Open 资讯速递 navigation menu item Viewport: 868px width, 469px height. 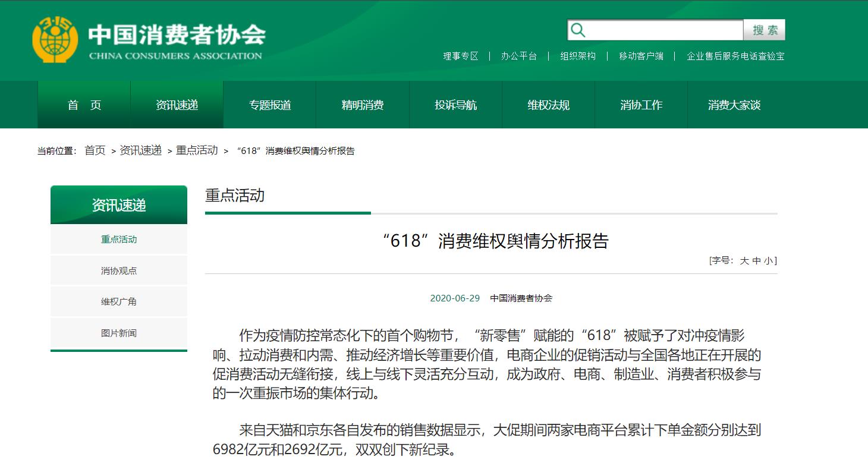[x=177, y=105]
